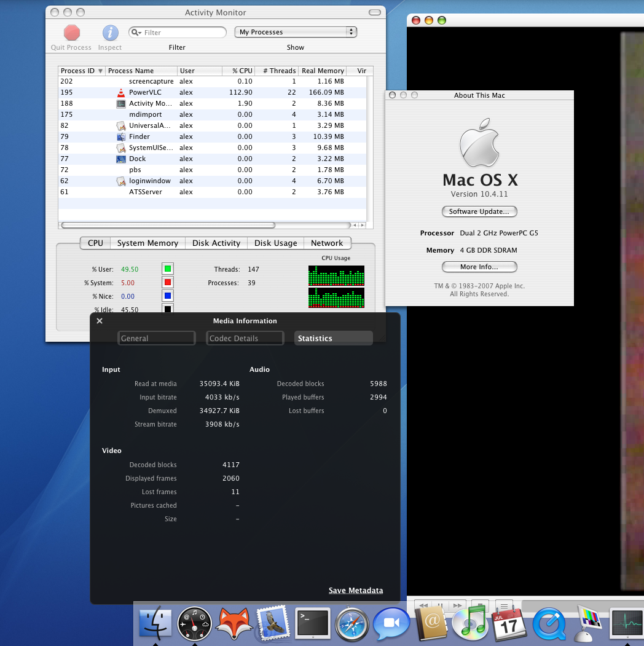This screenshot has width=644, height=646.
Task: Toggle the VLC playlist button
Action: 504,605
